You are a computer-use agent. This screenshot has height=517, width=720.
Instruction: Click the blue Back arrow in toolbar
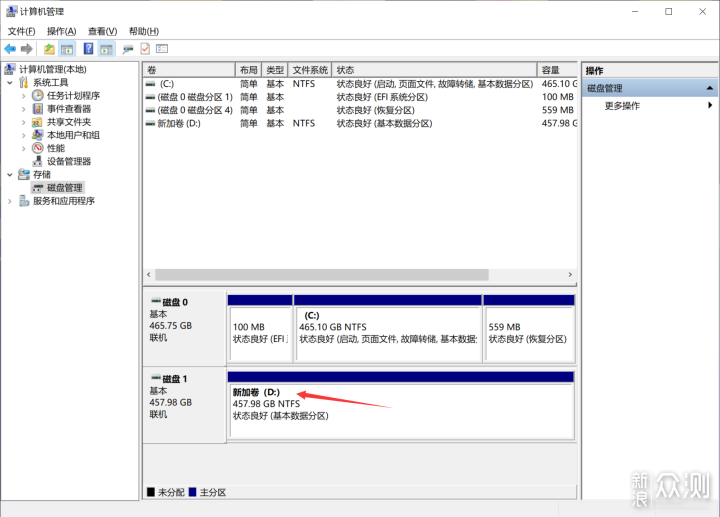coord(10,49)
